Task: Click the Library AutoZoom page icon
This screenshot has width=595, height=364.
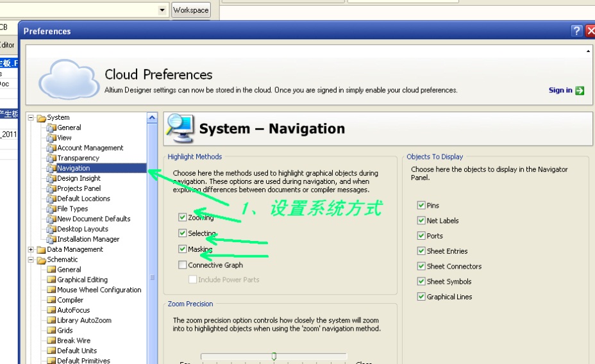Action: click(x=51, y=320)
